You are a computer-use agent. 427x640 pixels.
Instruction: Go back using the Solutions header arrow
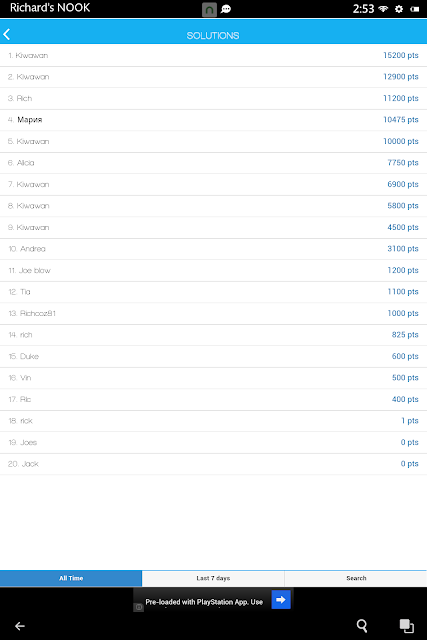pyautogui.click(x=7, y=34)
